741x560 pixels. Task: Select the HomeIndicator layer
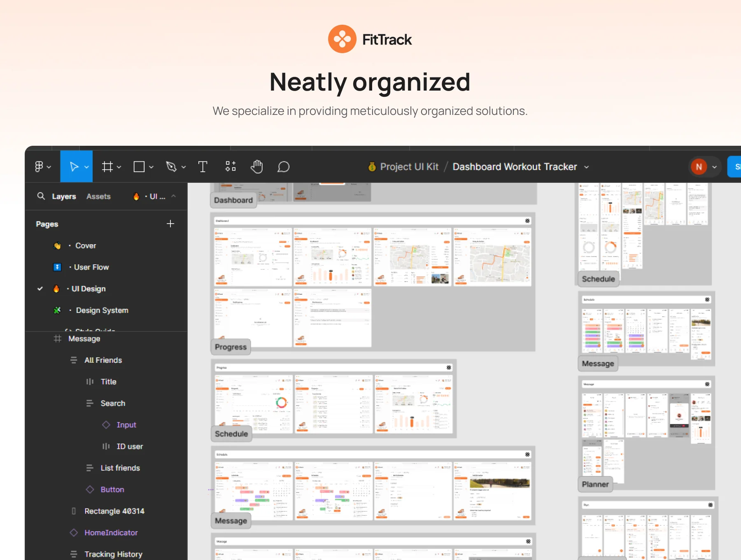[x=111, y=532]
